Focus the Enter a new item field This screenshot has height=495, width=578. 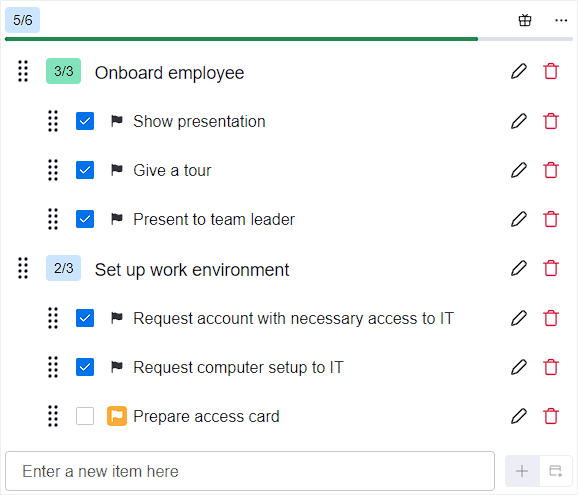click(250, 471)
